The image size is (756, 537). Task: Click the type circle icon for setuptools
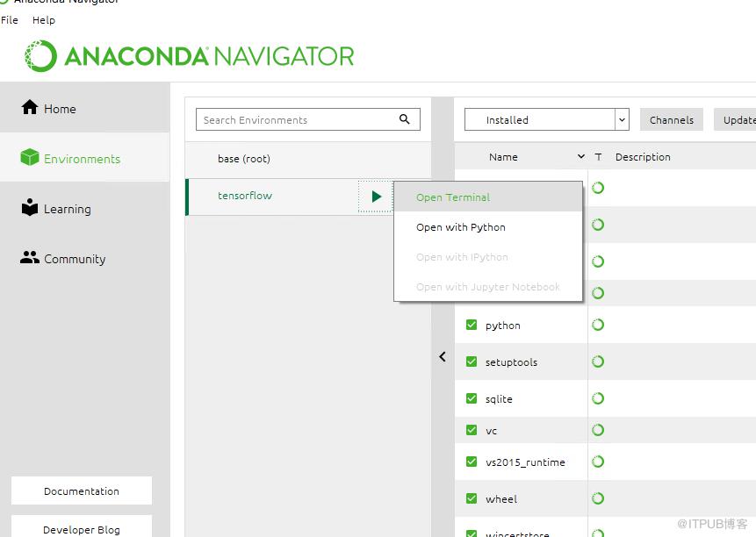click(x=598, y=362)
